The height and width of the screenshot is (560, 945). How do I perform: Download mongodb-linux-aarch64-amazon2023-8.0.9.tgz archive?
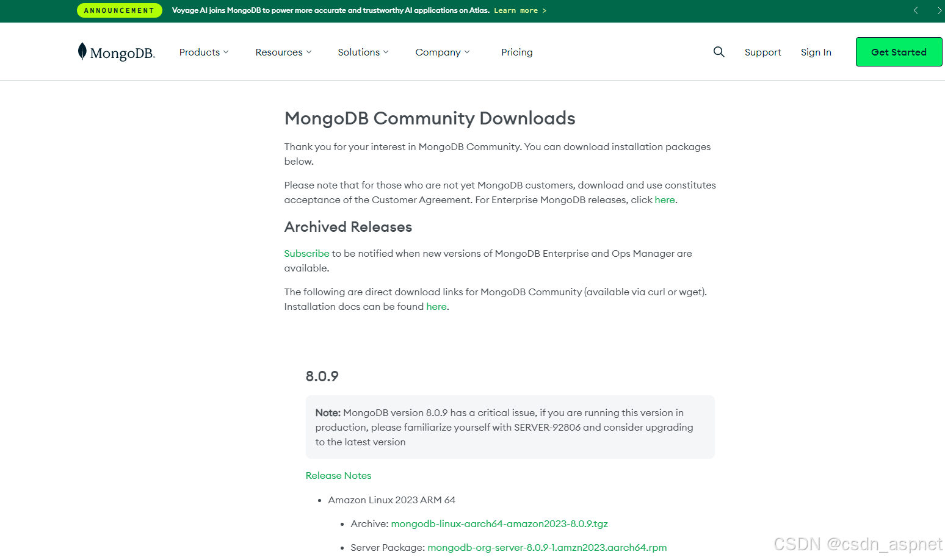coord(499,524)
